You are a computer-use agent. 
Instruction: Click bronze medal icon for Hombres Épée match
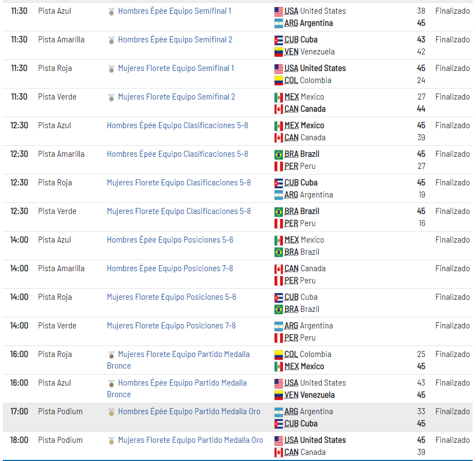point(111,383)
